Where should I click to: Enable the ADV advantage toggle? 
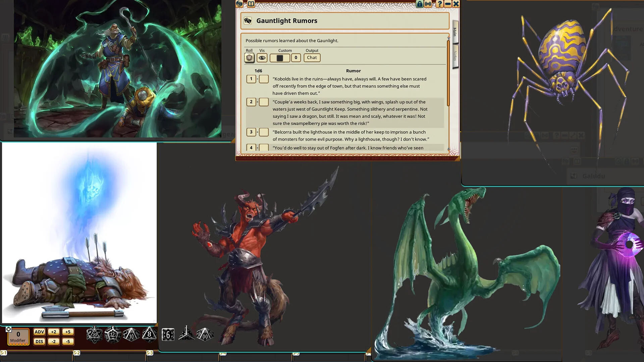click(39, 332)
